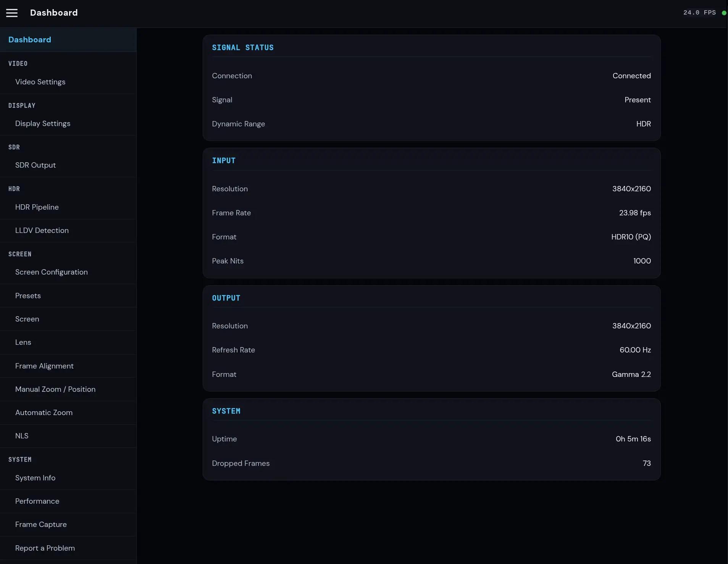Click the Peak Nits value '1000'
728x564 pixels.
[x=642, y=261]
